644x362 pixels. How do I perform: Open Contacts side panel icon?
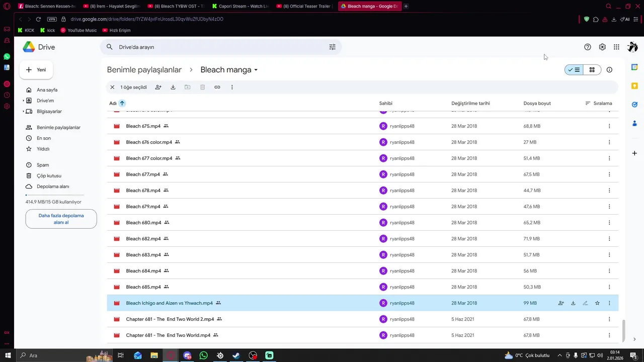pos(634,123)
